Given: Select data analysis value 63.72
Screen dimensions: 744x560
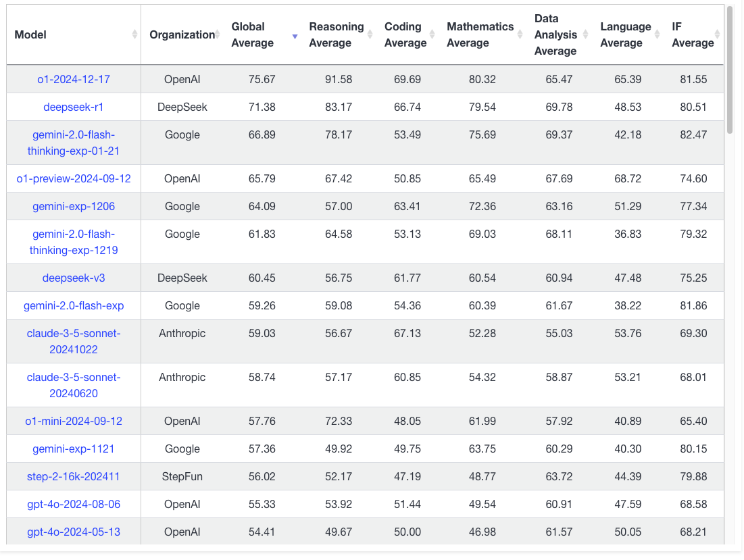Looking at the screenshot, I should (x=559, y=476).
